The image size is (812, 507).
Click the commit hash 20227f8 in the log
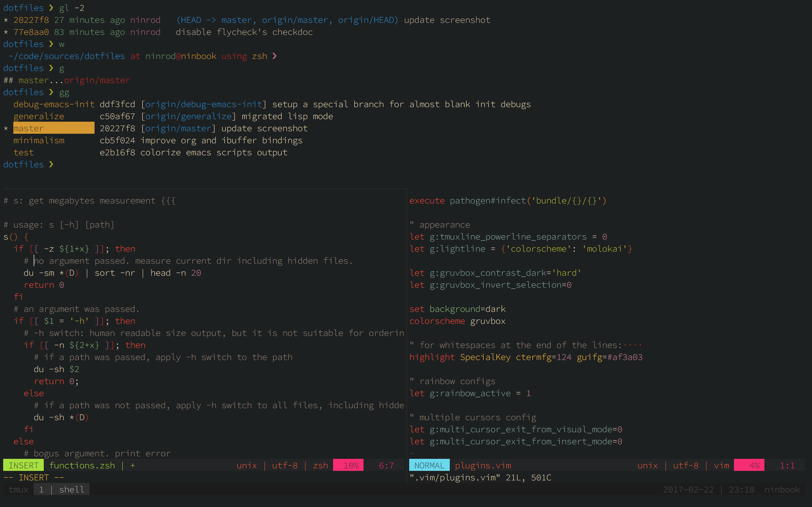click(31, 20)
